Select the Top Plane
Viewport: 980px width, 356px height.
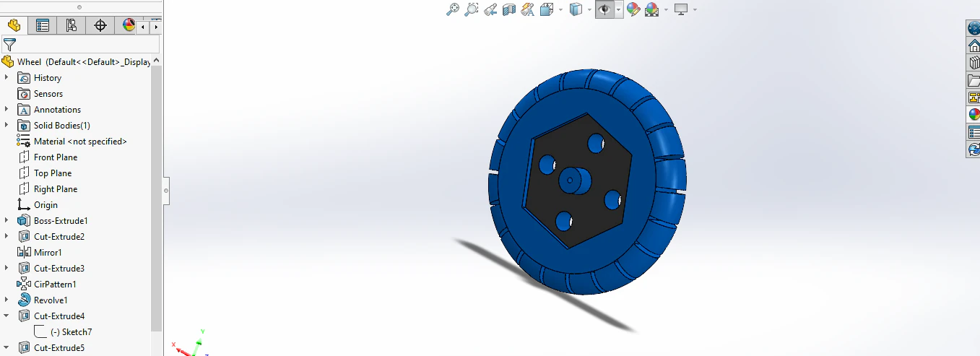click(53, 173)
